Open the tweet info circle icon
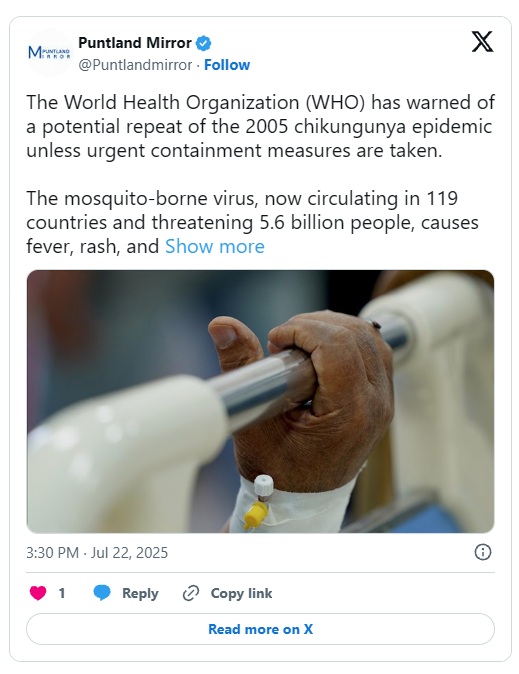Viewport: 519px width, 674px height. click(x=482, y=552)
